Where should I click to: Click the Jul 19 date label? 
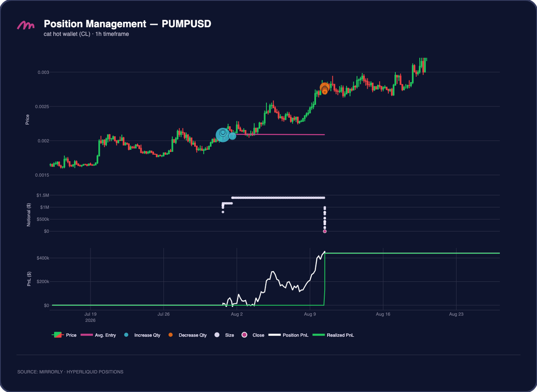point(90,315)
